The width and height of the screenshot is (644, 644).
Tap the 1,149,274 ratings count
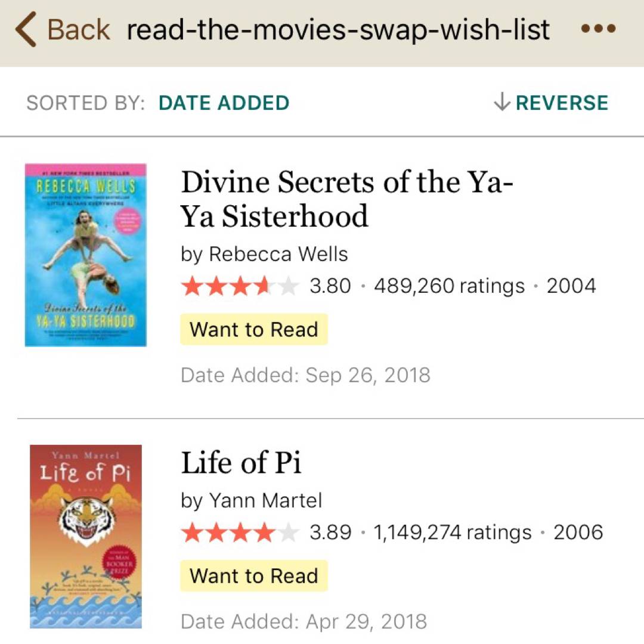[452, 532]
